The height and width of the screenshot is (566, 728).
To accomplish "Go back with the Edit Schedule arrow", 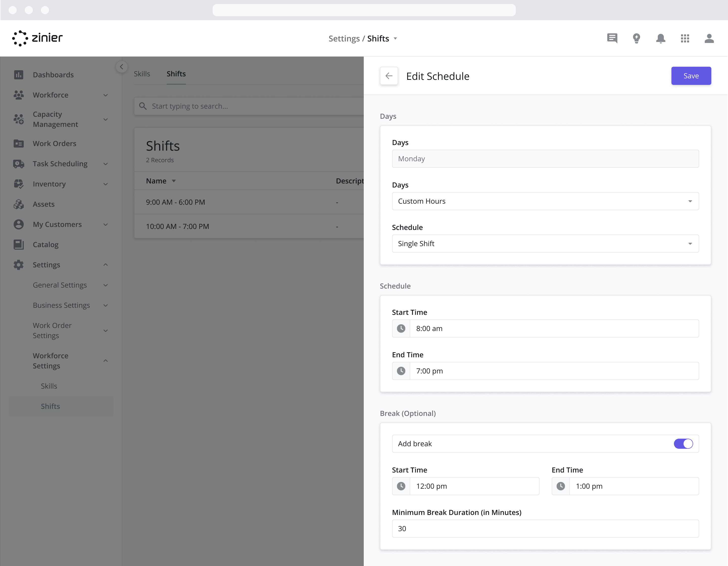I will [389, 76].
